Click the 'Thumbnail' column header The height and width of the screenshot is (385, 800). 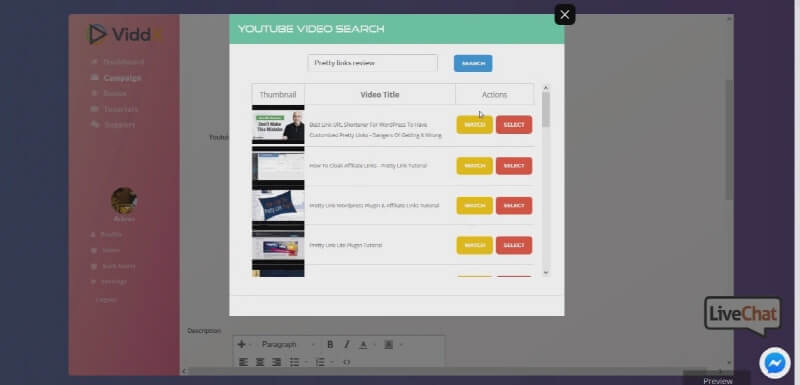click(x=278, y=95)
